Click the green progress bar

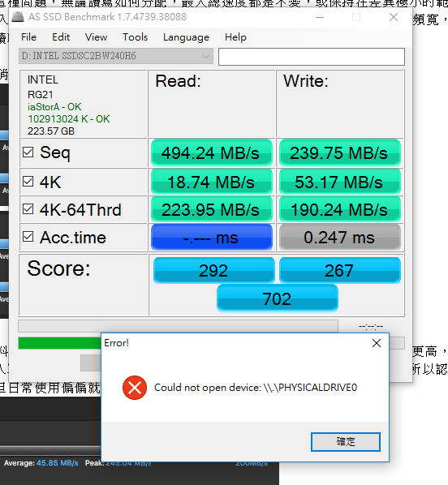(x=59, y=343)
